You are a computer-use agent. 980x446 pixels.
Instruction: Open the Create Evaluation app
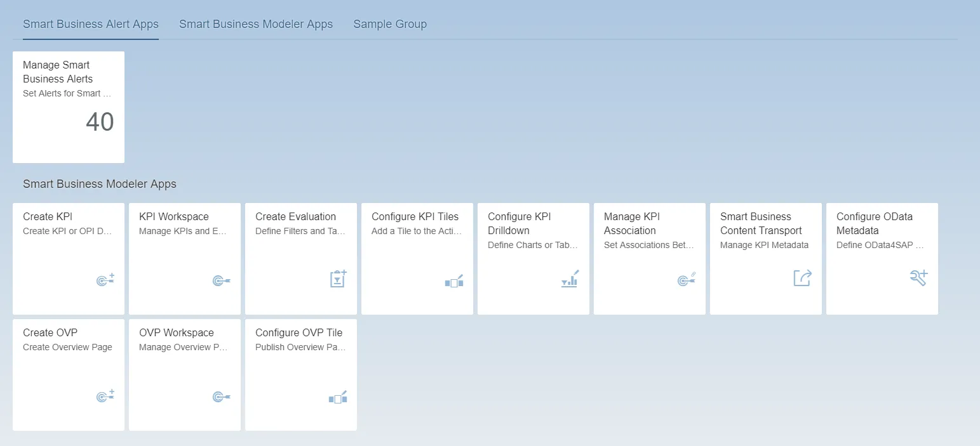(x=300, y=258)
